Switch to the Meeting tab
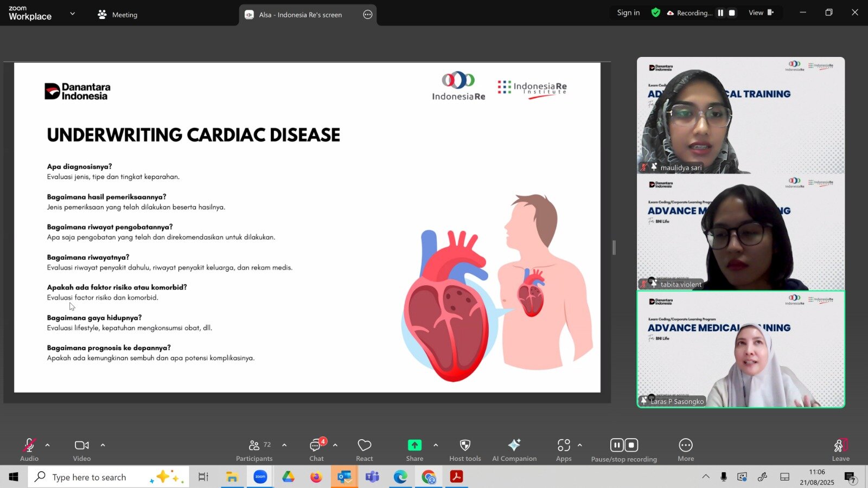868x488 pixels. point(118,15)
